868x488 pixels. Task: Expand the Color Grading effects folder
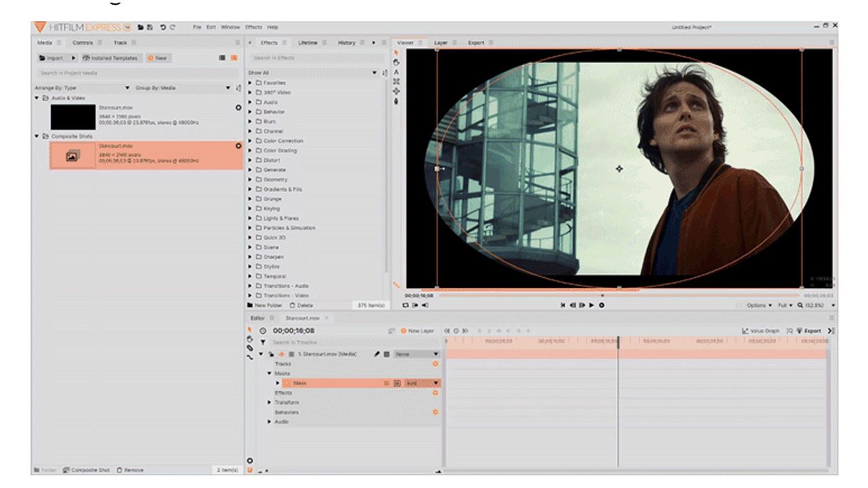[250, 150]
